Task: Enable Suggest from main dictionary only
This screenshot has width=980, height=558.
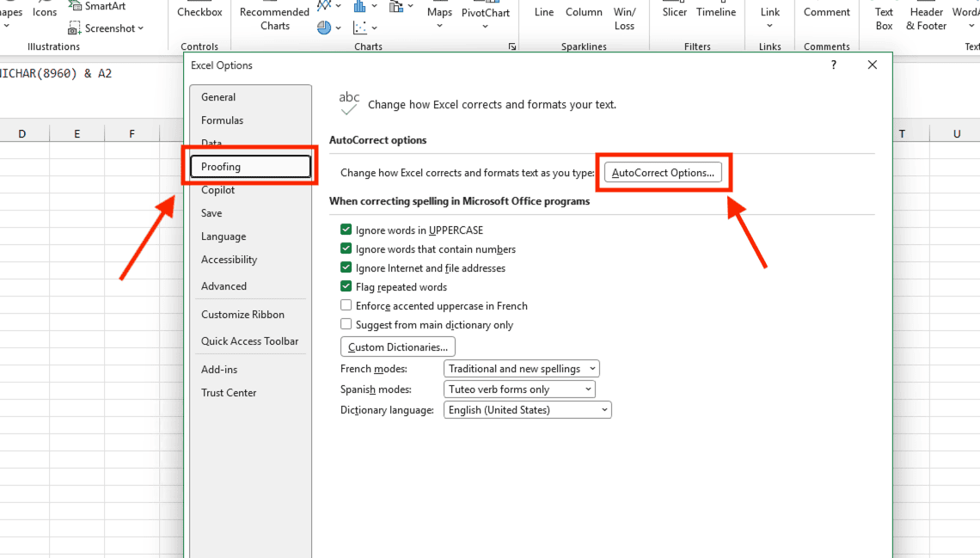Action: (346, 324)
